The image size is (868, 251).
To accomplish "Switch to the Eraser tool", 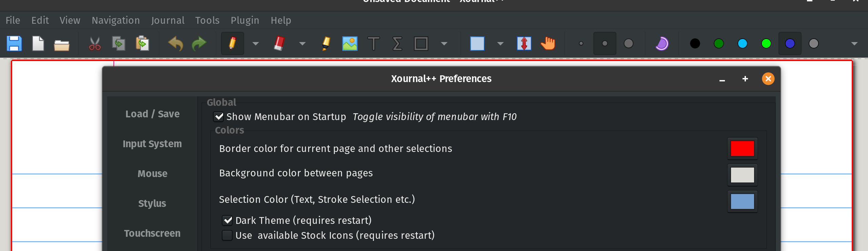I will point(278,43).
